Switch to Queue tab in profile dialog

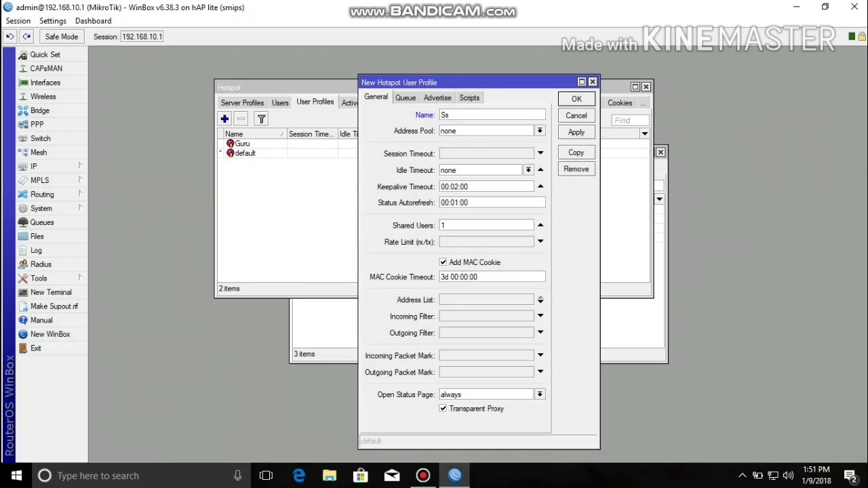(406, 98)
